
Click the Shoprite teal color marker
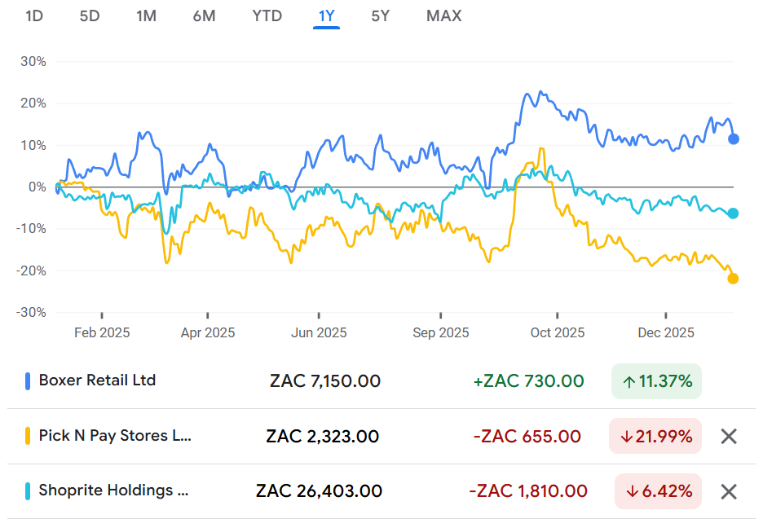tap(28, 491)
